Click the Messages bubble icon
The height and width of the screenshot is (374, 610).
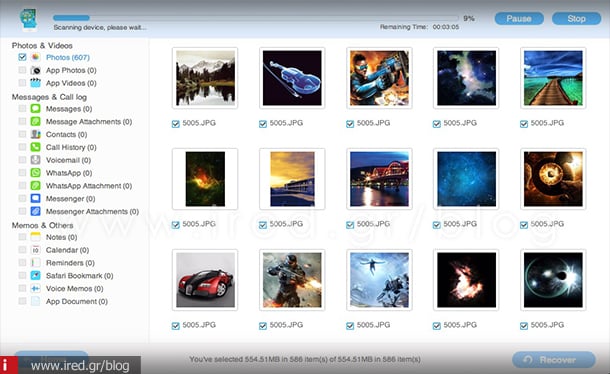point(35,109)
